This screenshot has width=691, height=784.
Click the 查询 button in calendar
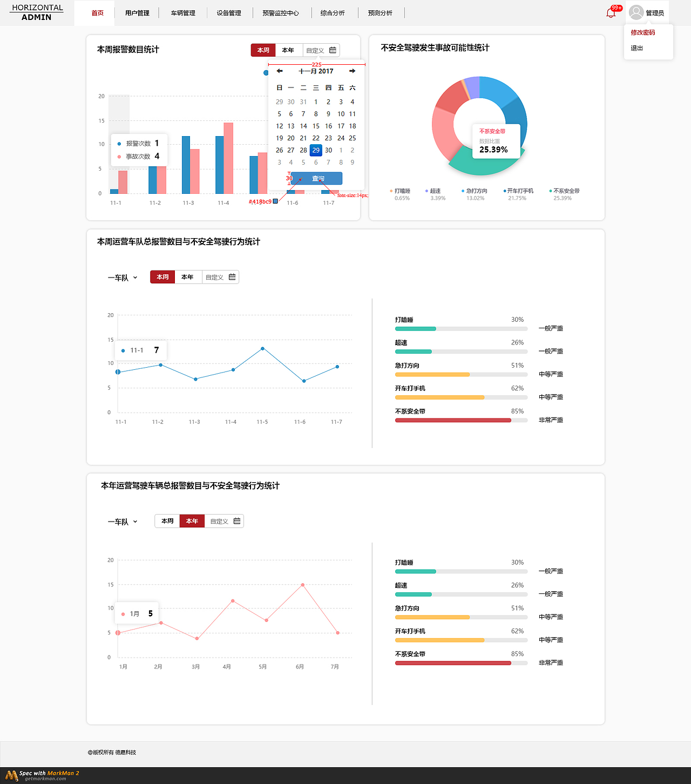click(x=316, y=178)
